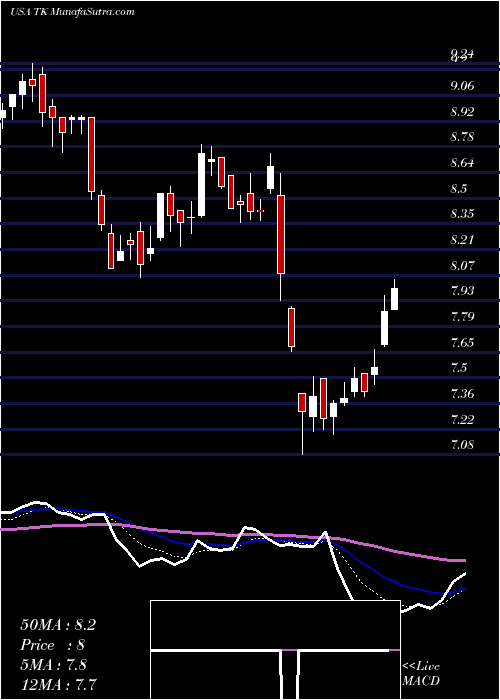
Task: Select the 7.79 price axis label
Action: (x=462, y=317)
